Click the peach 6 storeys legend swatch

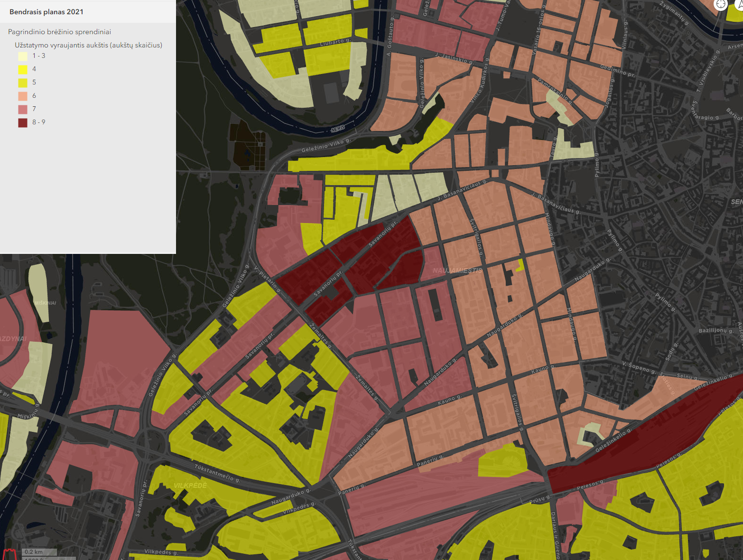23,96
